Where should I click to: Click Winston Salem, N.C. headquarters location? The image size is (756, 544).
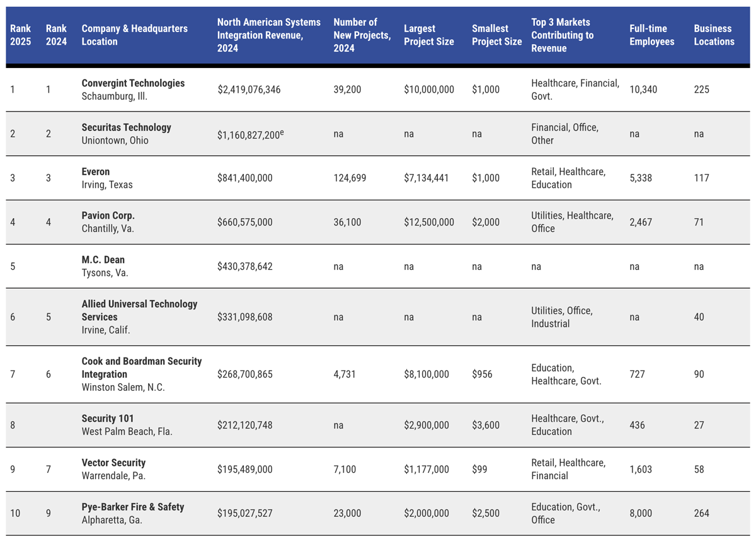pos(123,388)
